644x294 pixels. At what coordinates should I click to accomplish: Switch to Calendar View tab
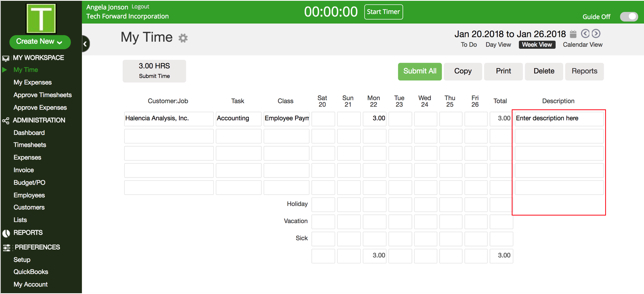tap(582, 45)
